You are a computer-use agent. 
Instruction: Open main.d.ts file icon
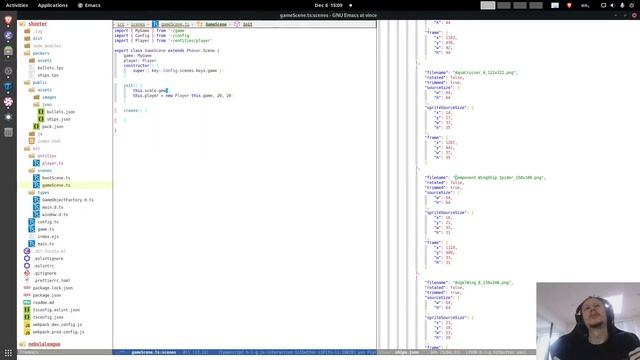36,207
